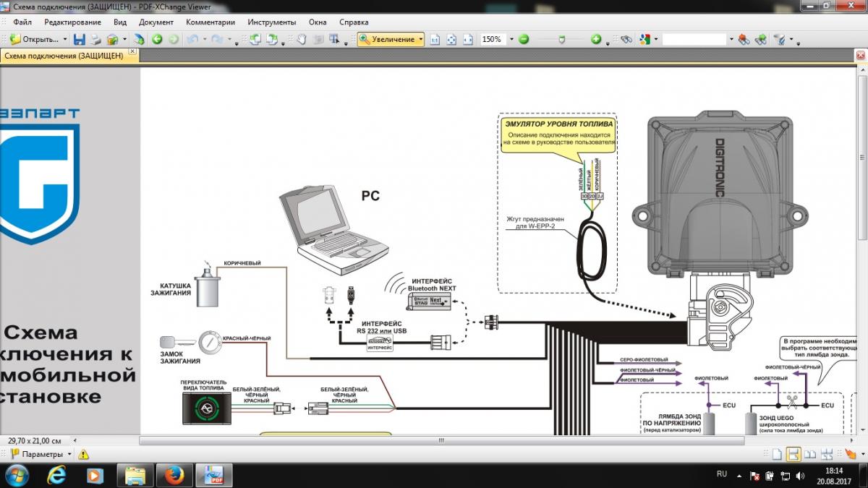This screenshot has width=868, height=488.
Task: Open the Файл menu
Action: 22,22
